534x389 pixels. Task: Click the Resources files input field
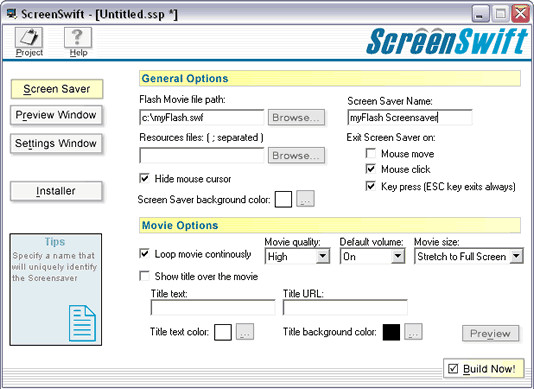202,155
